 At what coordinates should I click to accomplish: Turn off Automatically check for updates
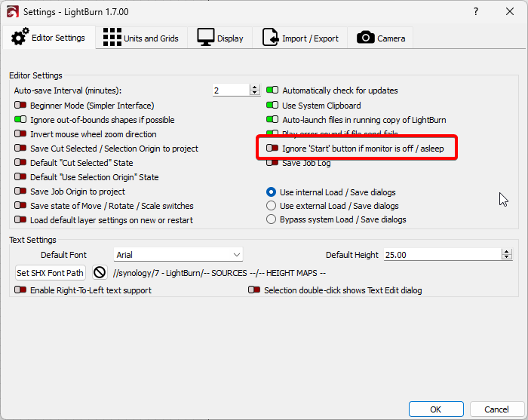[272, 90]
